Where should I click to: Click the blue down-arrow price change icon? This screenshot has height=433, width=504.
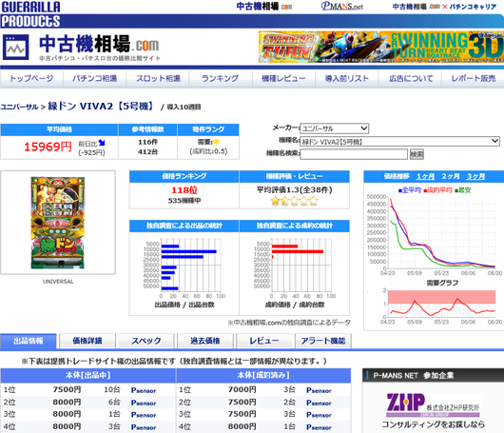(102, 143)
